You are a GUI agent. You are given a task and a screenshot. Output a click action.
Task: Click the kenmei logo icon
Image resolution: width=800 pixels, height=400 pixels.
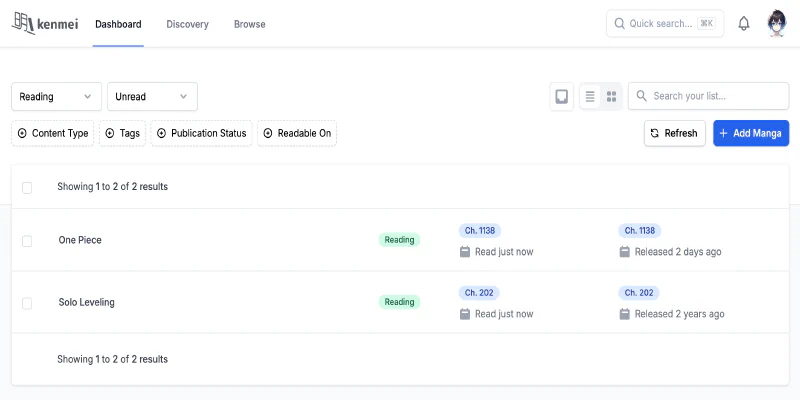24,24
